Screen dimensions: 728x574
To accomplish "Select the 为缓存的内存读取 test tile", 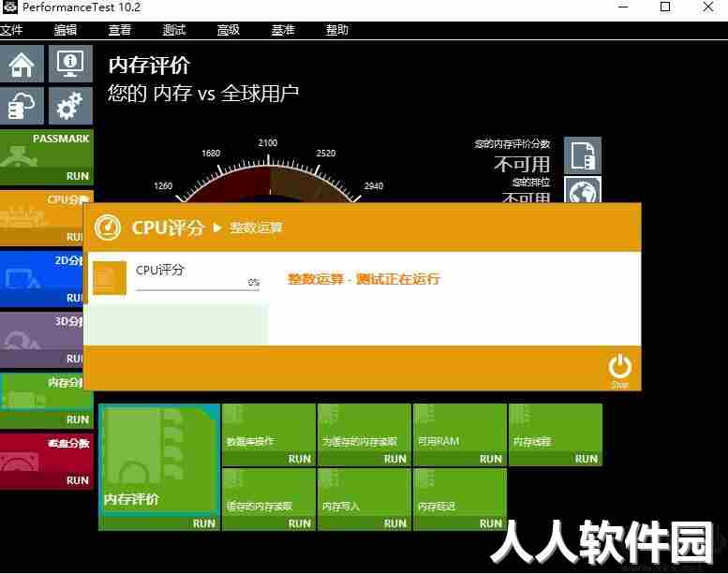I will (364, 428).
